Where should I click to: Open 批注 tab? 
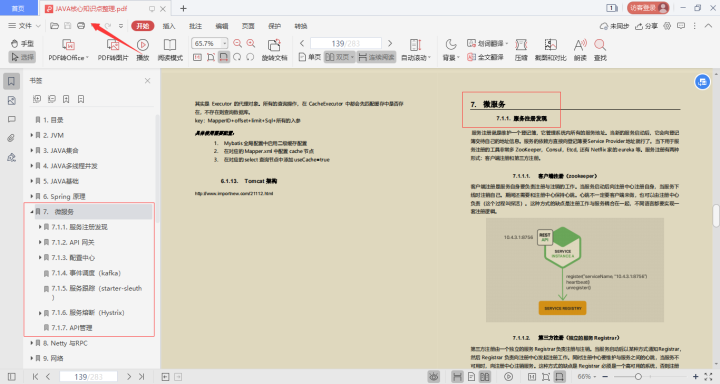(x=196, y=26)
